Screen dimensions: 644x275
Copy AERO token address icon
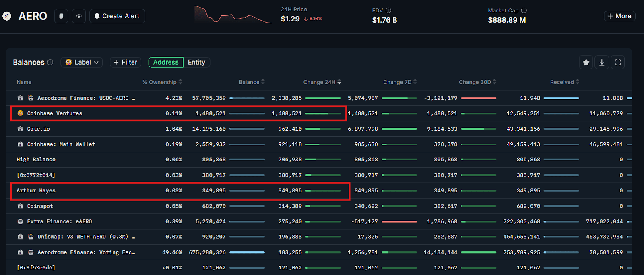pos(61,16)
